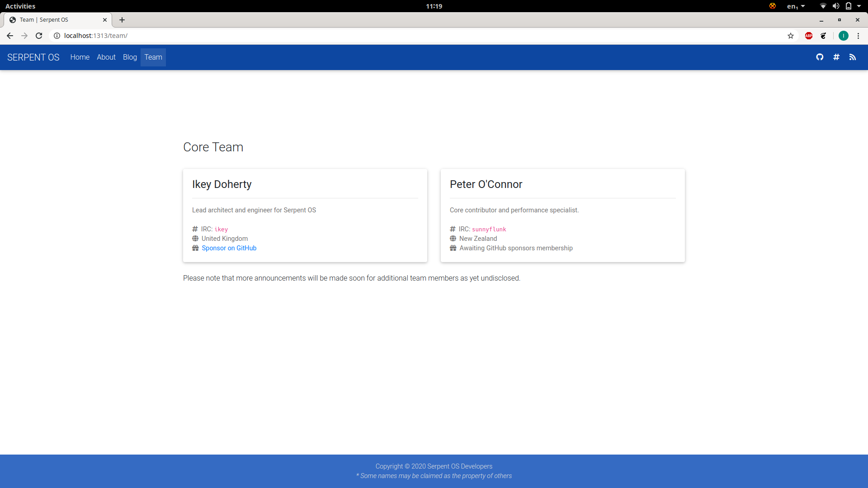Open a new browser tab
This screenshot has width=868, height=488.
pyautogui.click(x=122, y=20)
